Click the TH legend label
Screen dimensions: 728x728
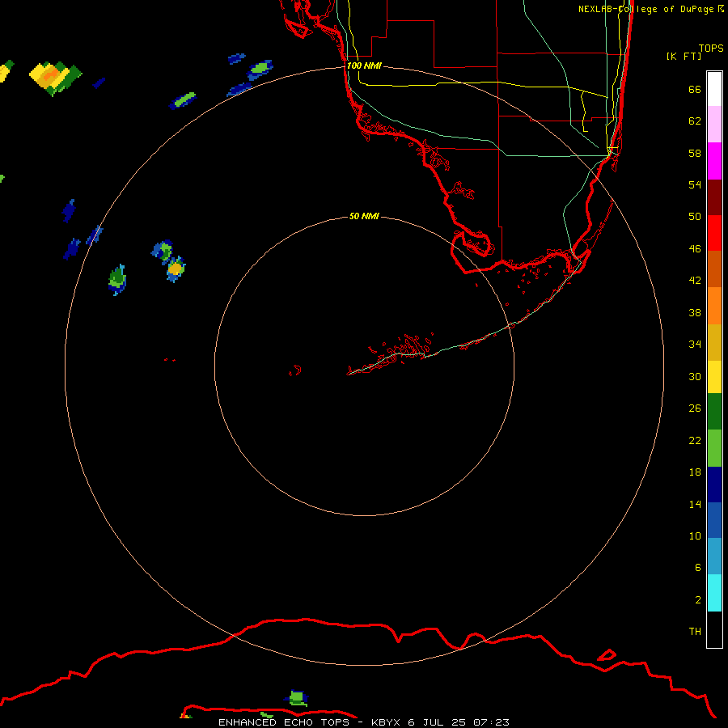[695, 631]
